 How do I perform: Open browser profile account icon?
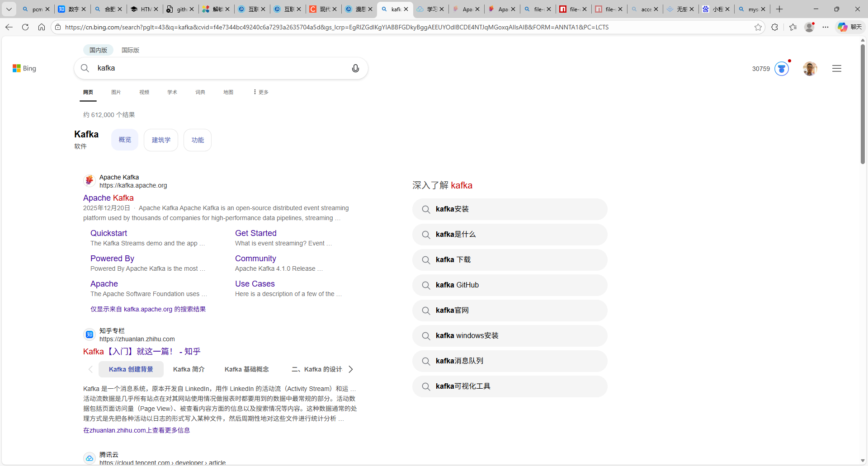809,27
